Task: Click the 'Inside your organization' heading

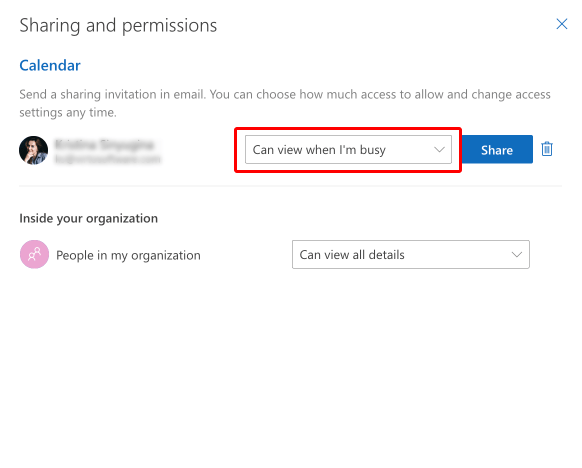Action: tap(88, 218)
